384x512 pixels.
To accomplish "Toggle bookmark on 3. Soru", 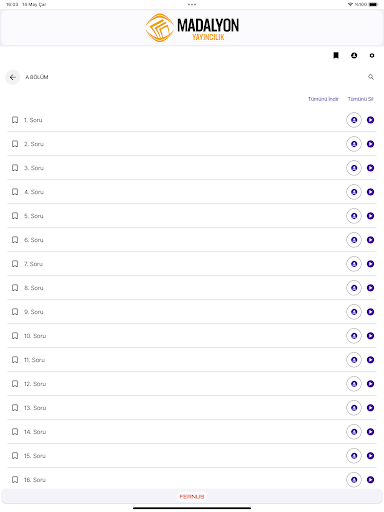I will tap(15, 168).
